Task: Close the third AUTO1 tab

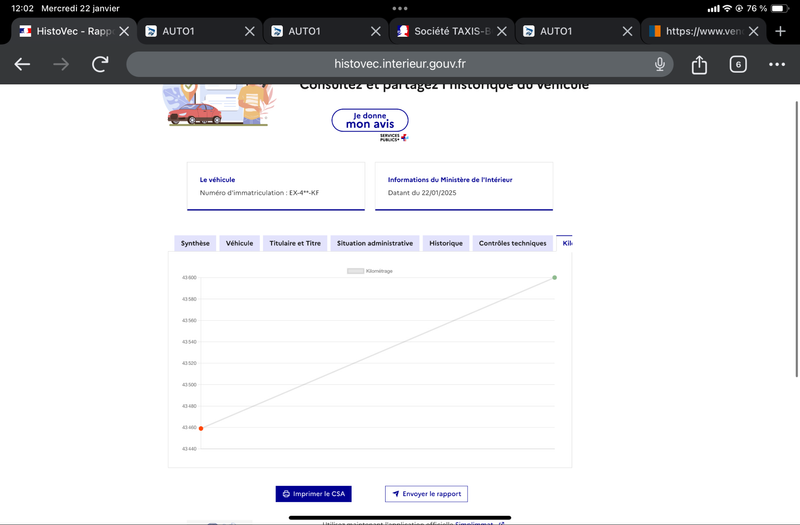Action: [628, 31]
